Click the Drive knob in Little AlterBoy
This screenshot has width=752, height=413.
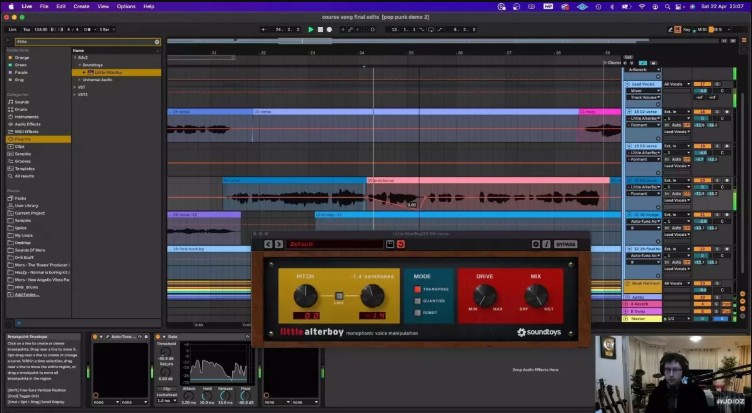pos(485,295)
